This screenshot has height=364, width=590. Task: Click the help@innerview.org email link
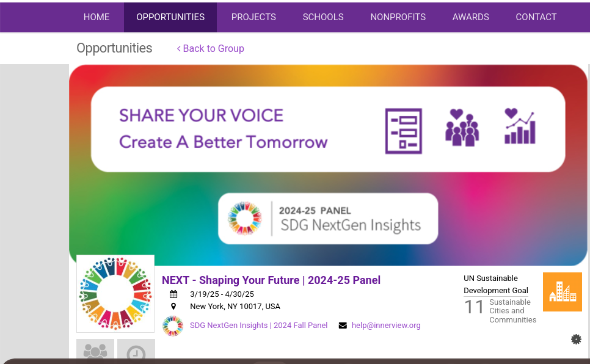tap(386, 326)
